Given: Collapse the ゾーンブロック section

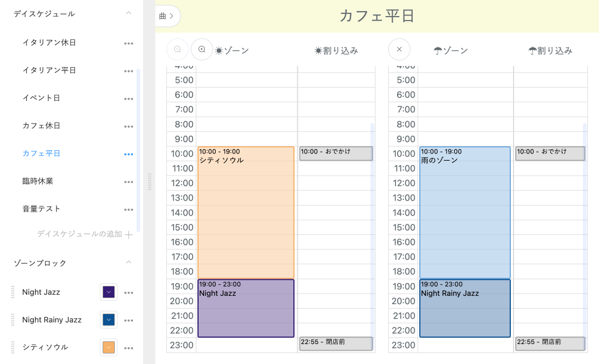Looking at the screenshot, I should pos(129,263).
